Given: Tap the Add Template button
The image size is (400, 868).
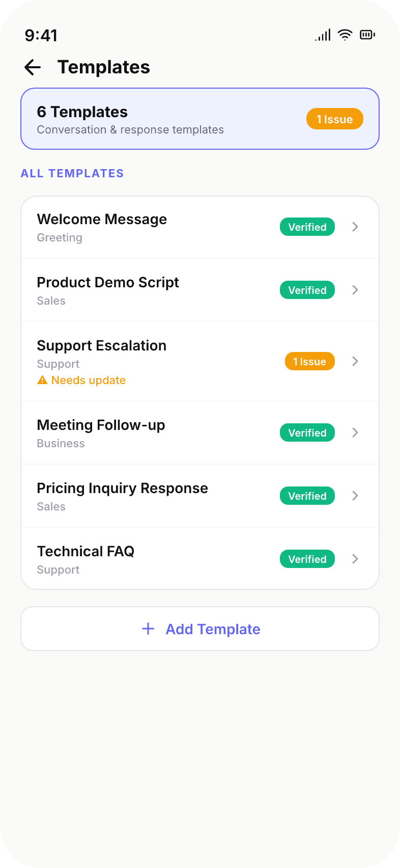Looking at the screenshot, I should [200, 629].
